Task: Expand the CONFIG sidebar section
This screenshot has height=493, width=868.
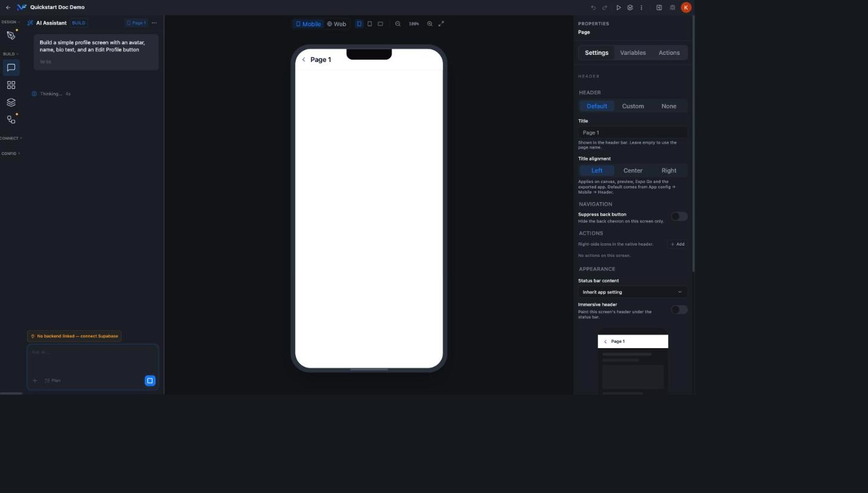Action: (x=10, y=154)
